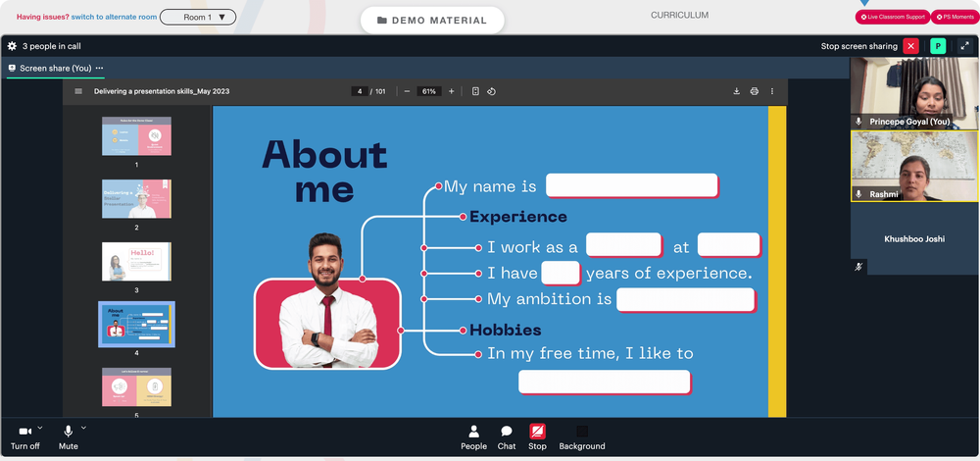980x461 pixels.
Task: Click the 3 people in call label
Action: (x=51, y=46)
